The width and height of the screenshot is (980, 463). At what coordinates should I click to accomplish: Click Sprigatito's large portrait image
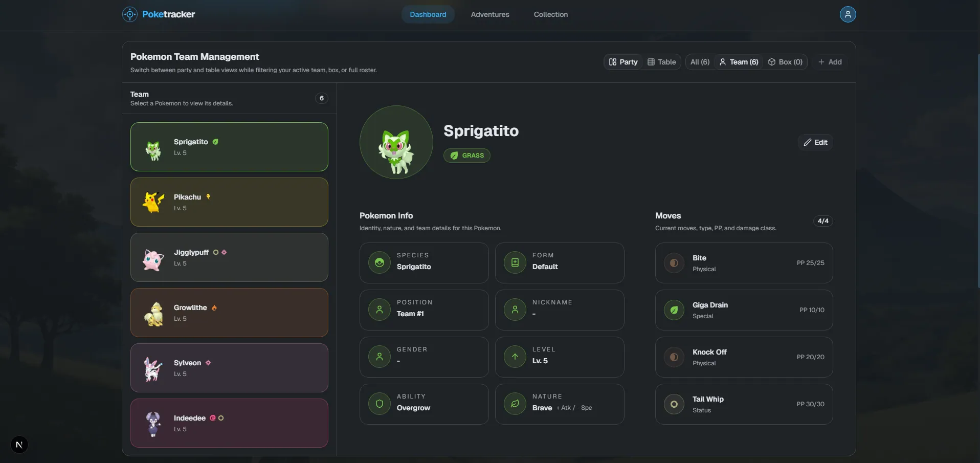click(x=396, y=142)
